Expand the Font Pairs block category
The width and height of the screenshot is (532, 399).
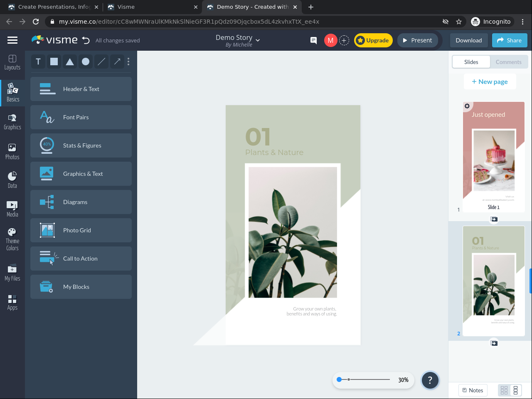coord(81,117)
